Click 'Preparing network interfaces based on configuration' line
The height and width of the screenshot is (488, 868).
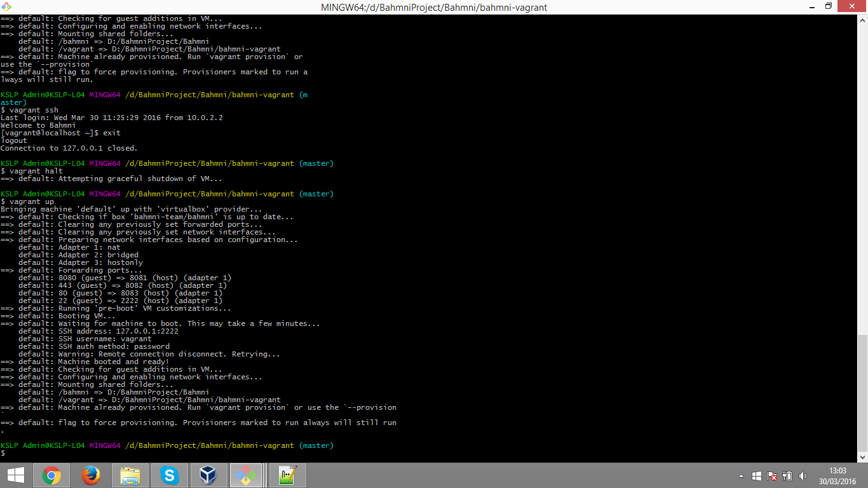point(149,240)
